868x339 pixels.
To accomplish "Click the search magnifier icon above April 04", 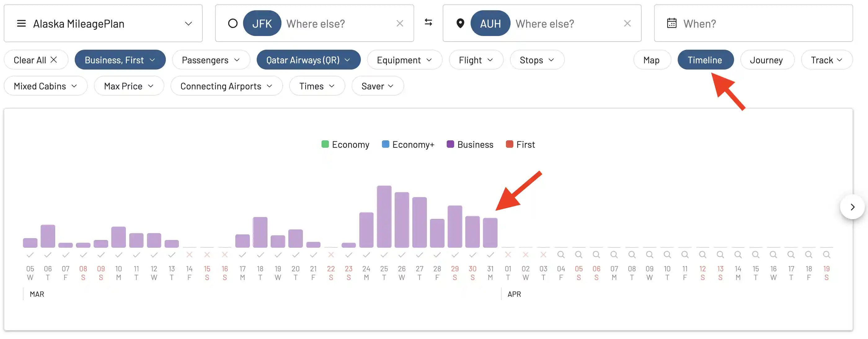I will [x=561, y=255].
